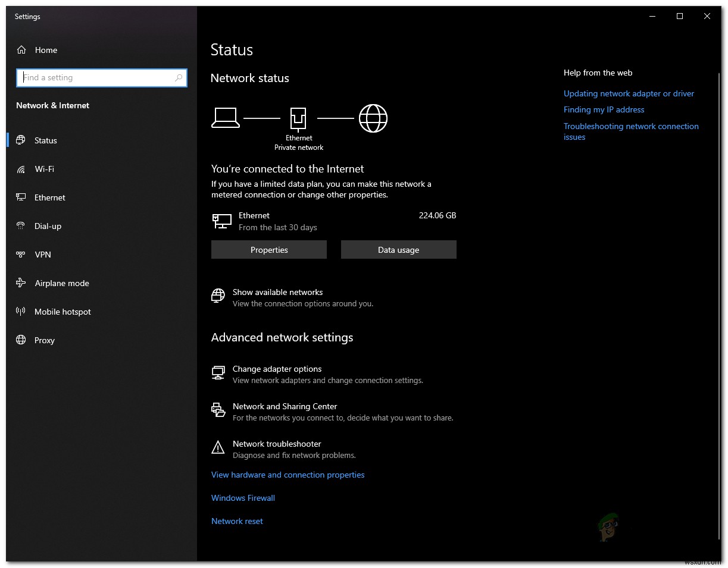Click the Network troubleshooter warning triangle icon
Screen dimensions: 728x568
tap(218, 447)
